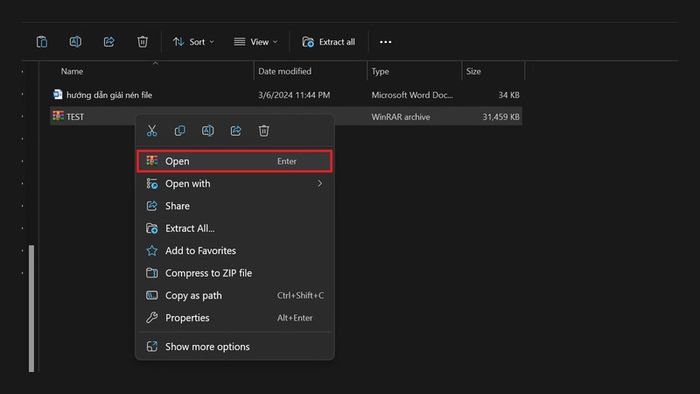The image size is (700, 394).
Task: Click the Extract all toolbar button
Action: pos(329,42)
